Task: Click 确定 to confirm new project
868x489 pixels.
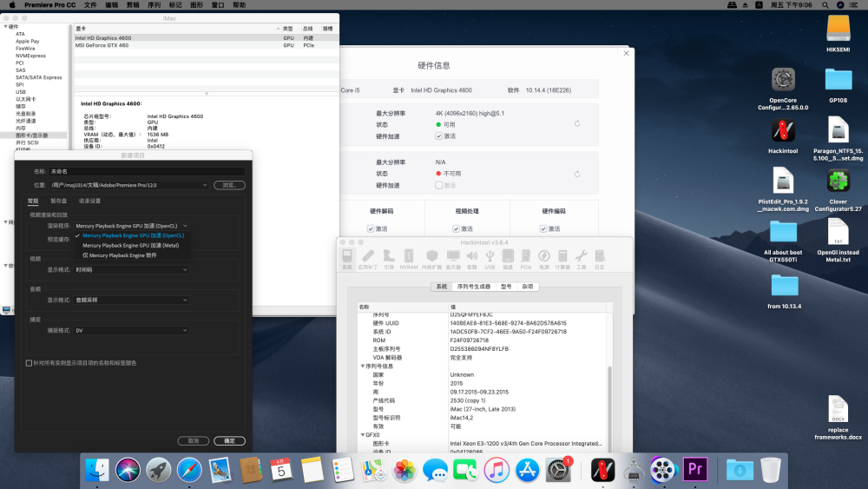Action: pyautogui.click(x=229, y=441)
